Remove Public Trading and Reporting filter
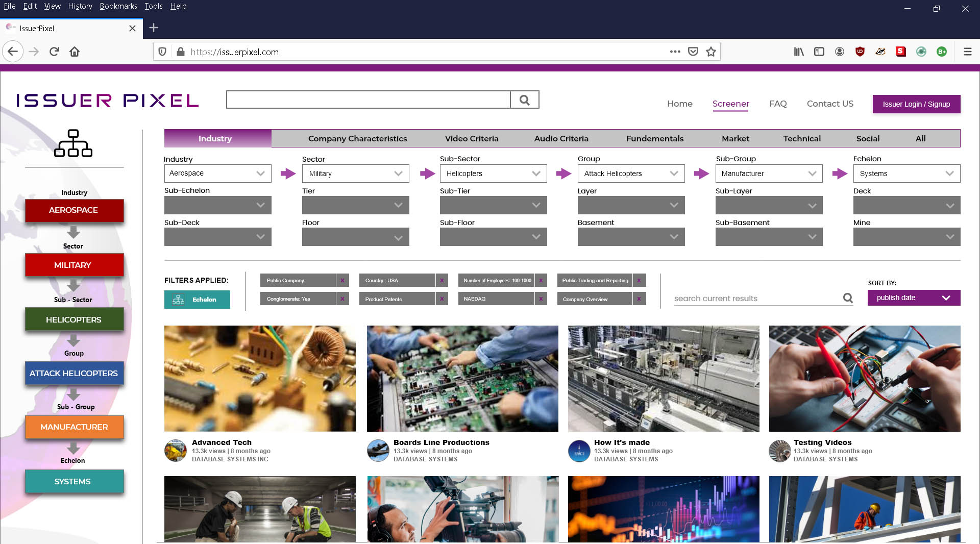Viewport: 980px width, 544px height. (639, 280)
